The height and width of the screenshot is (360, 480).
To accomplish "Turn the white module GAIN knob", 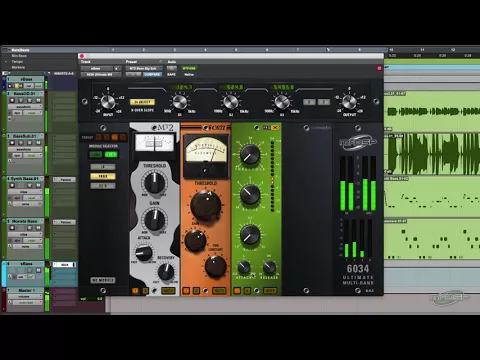I will pos(154,219).
